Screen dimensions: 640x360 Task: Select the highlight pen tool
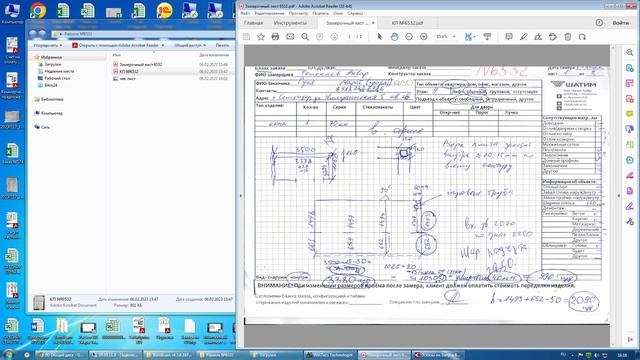(x=523, y=37)
